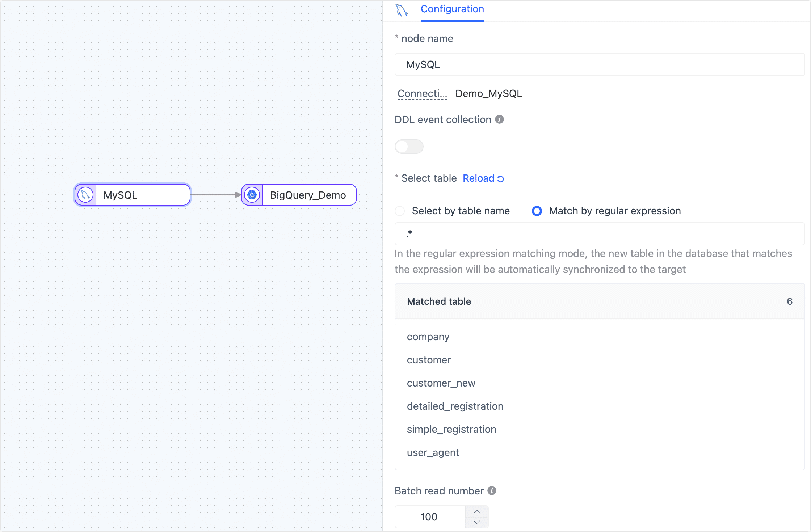Decrease batch read number with down arrow
Viewport: 811px width, 532px height.
click(x=477, y=522)
